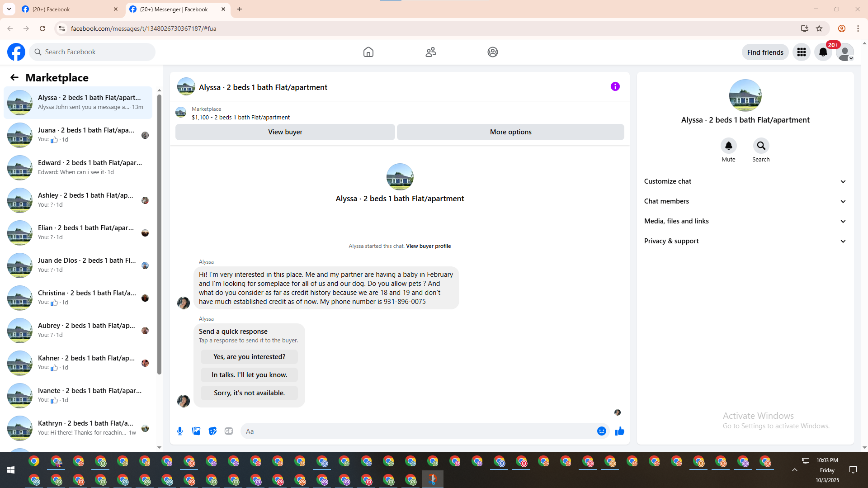Open Juana's chat in the list
The height and width of the screenshot is (488, 868).
tap(78, 135)
